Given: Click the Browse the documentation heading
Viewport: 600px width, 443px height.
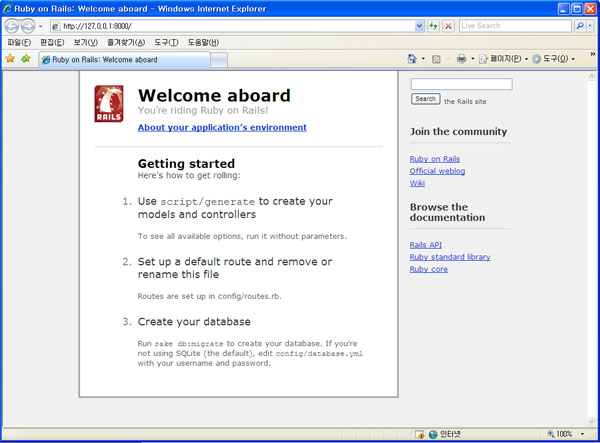Looking at the screenshot, I should coord(447,212).
